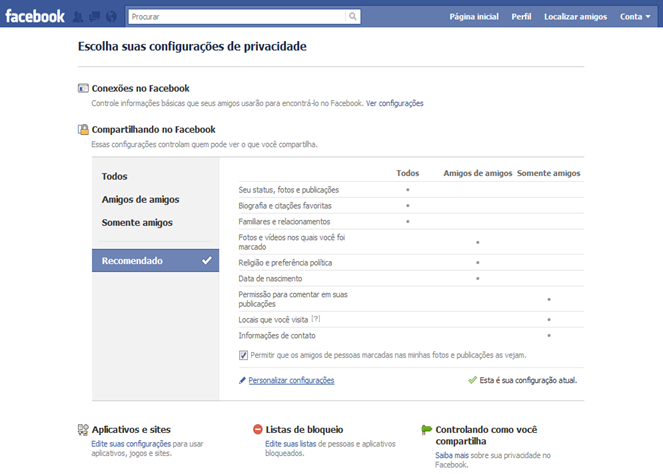Open friend requests icon in header

[78, 17]
